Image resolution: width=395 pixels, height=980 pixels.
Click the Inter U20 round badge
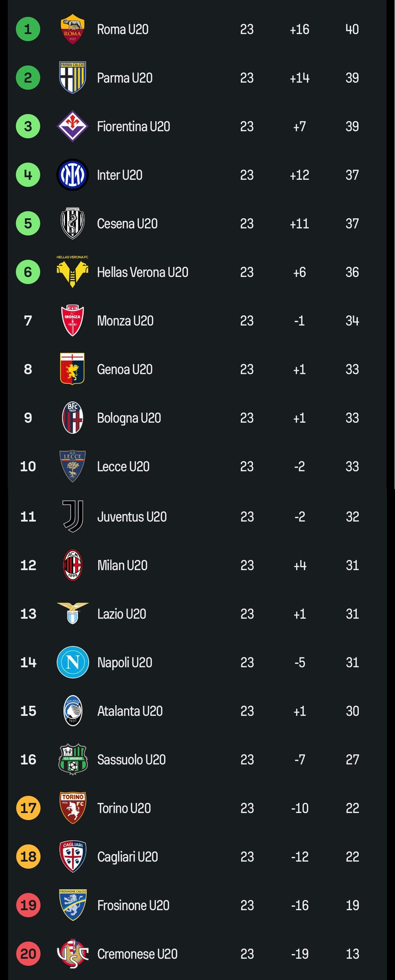pos(73,175)
